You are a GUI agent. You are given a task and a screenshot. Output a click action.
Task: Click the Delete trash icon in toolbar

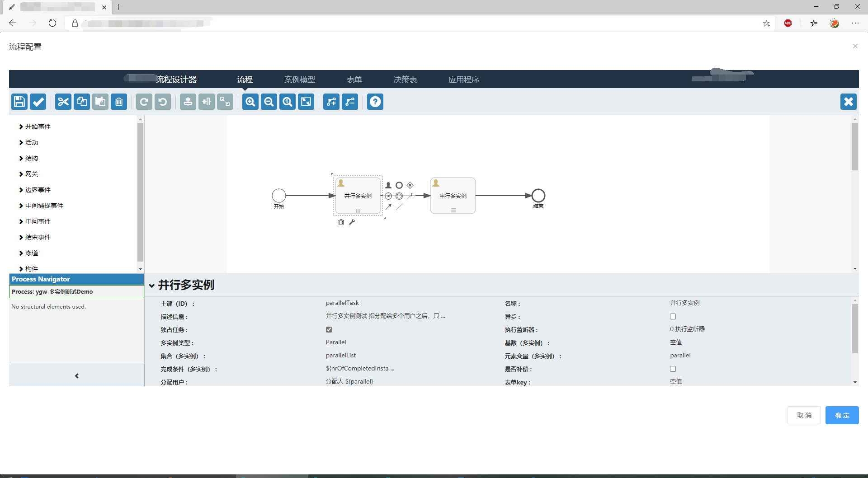pyautogui.click(x=119, y=102)
